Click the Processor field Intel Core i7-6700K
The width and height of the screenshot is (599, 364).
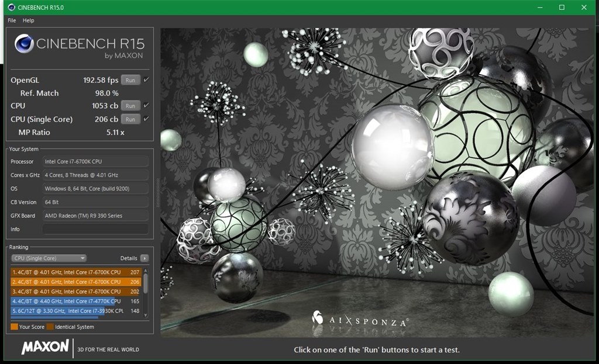pos(95,161)
